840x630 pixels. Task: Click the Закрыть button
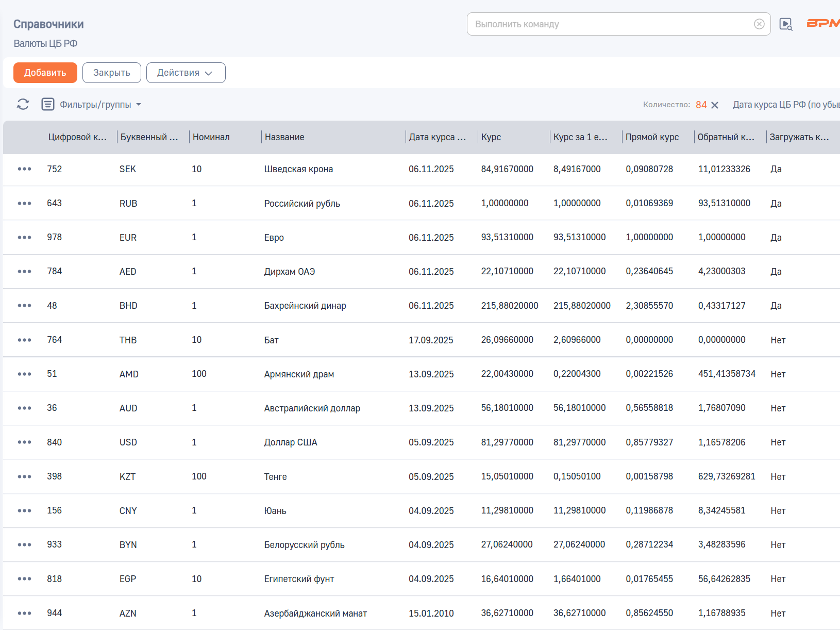click(112, 73)
